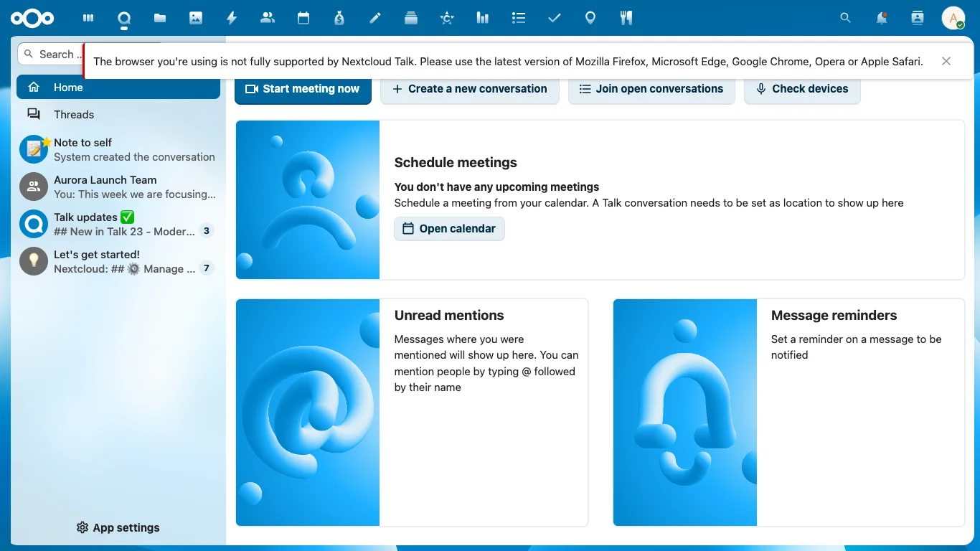Screen dimensions: 980x551
Task: Open the Files folder icon
Action: (160, 18)
